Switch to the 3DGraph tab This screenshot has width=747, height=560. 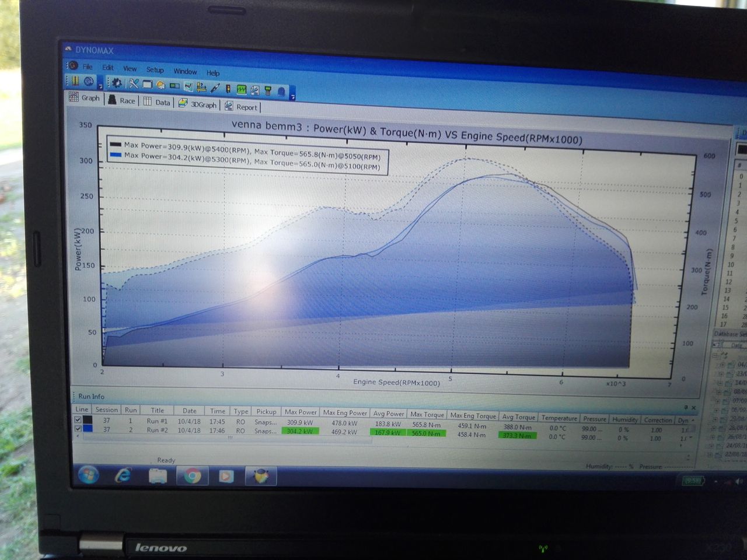[x=198, y=104]
